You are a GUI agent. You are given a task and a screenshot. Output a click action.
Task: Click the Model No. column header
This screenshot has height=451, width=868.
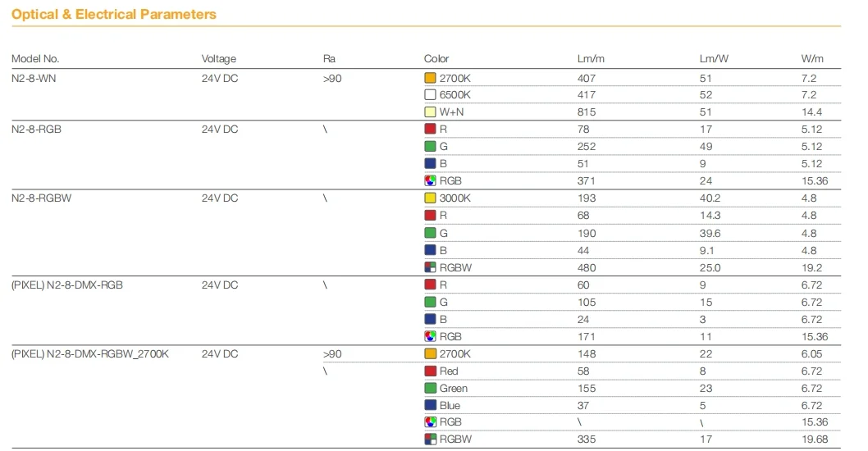click(x=35, y=59)
